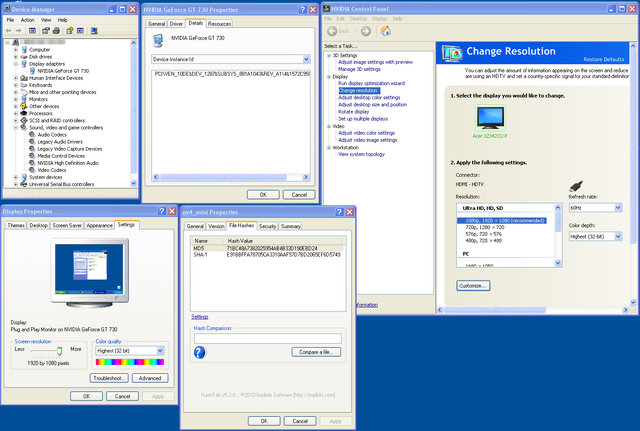Viewport: 640px width, 431px height.
Task: Click the Restore Defaults link
Action: pyautogui.click(x=604, y=60)
